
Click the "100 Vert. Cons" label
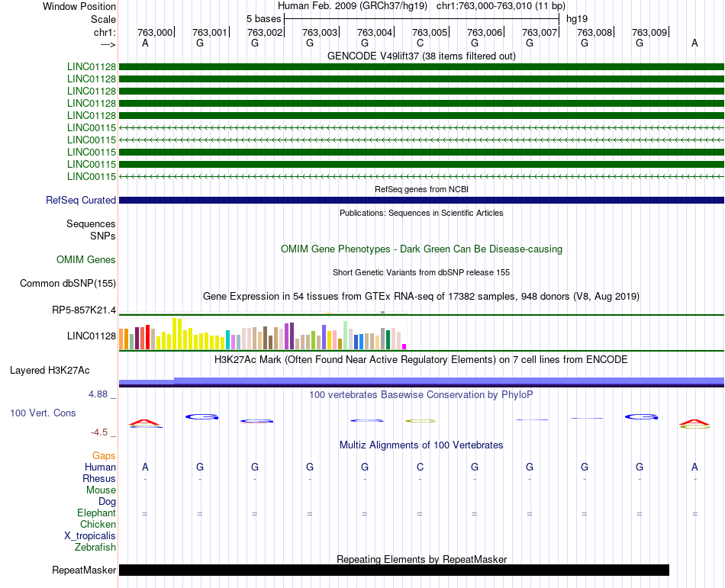tap(43, 413)
